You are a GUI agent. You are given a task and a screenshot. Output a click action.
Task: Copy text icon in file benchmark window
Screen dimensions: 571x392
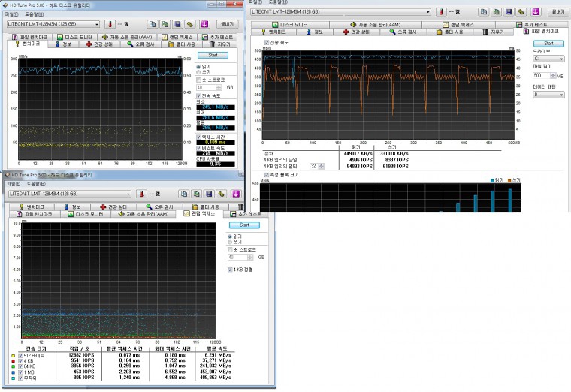(484, 12)
